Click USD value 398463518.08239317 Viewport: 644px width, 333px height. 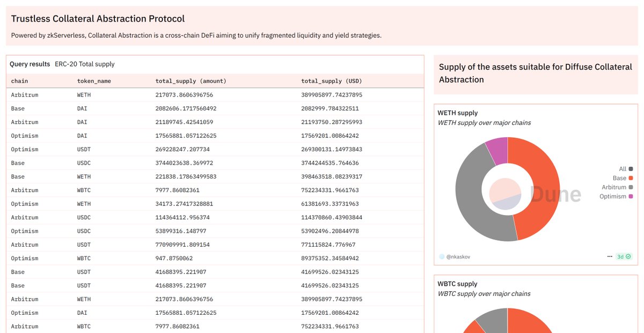click(x=332, y=177)
